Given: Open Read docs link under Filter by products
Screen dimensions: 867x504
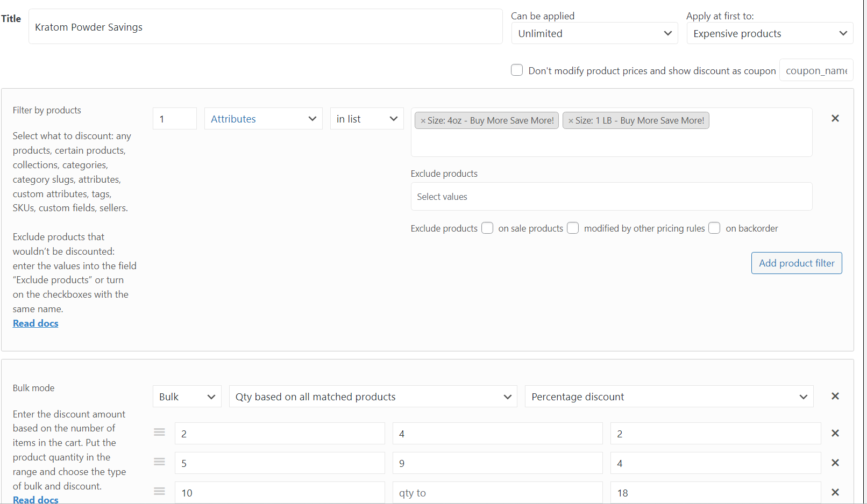Looking at the screenshot, I should (35, 323).
